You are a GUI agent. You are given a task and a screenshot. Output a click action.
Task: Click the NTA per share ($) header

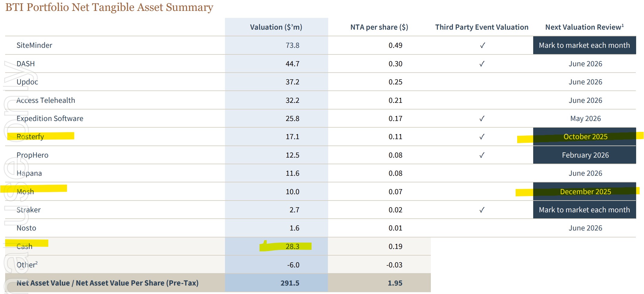[x=379, y=27]
